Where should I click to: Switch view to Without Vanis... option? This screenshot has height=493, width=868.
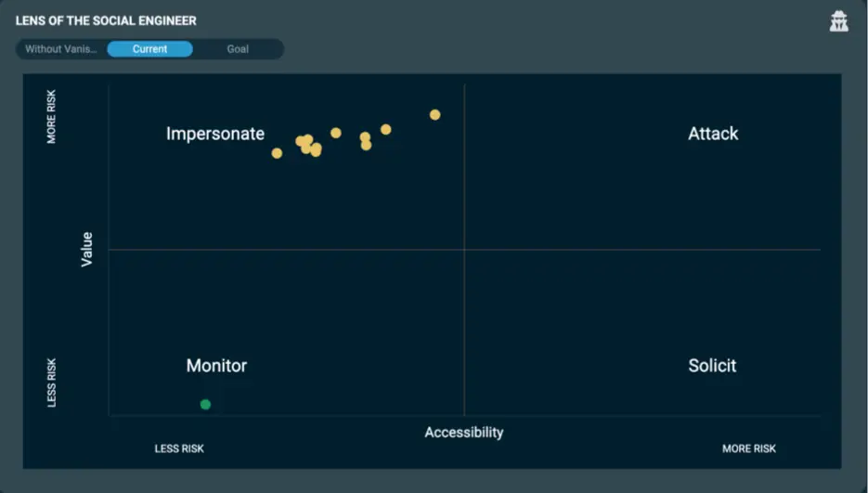(x=61, y=49)
